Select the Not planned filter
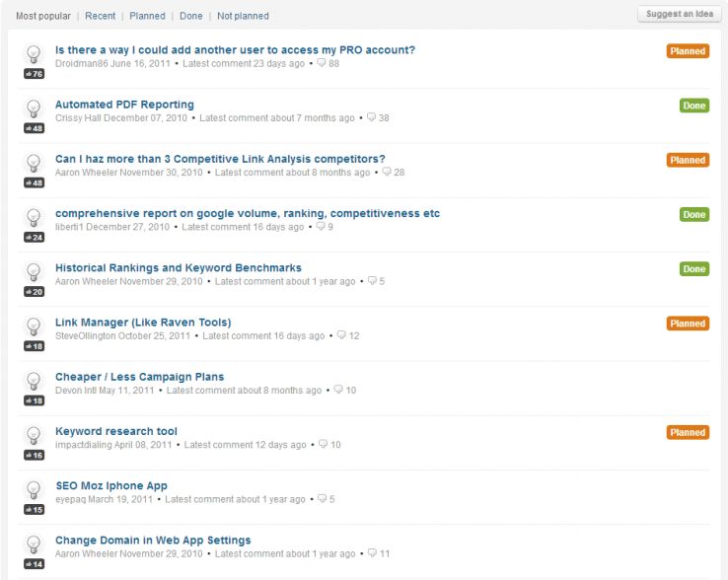The image size is (728, 580). point(243,16)
